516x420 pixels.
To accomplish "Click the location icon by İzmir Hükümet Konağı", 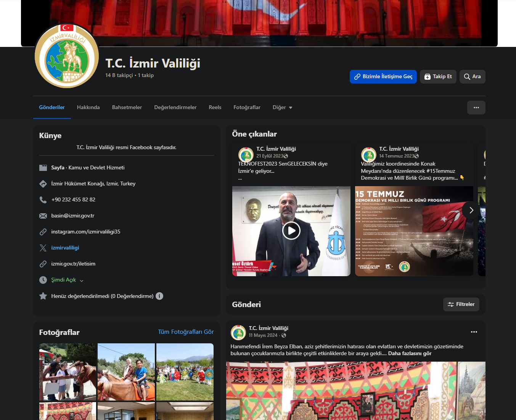I will coord(43,184).
